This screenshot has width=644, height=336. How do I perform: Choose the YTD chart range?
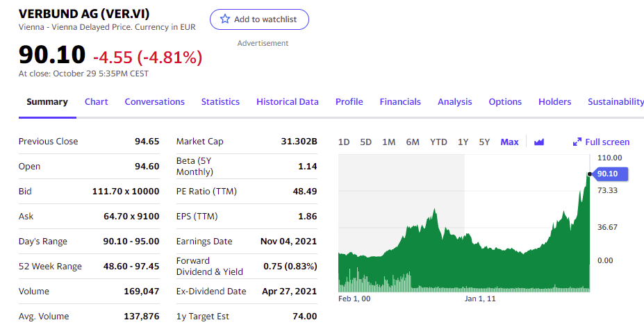click(438, 142)
